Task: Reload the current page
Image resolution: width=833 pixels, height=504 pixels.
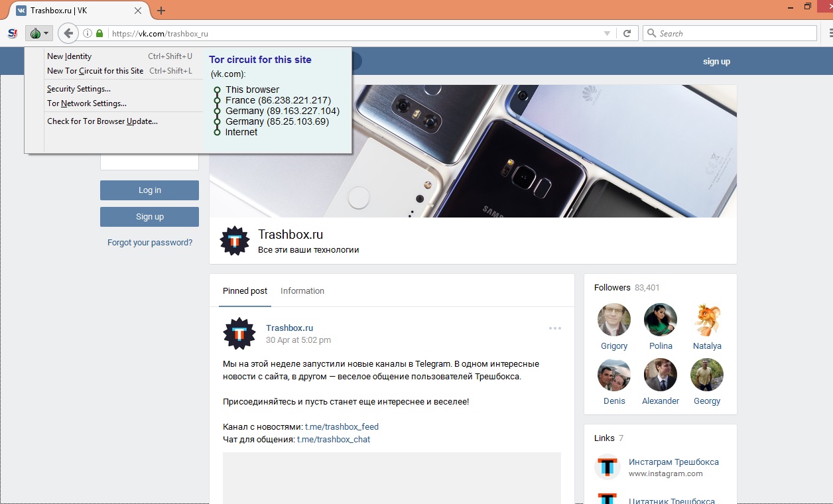Action: point(627,33)
